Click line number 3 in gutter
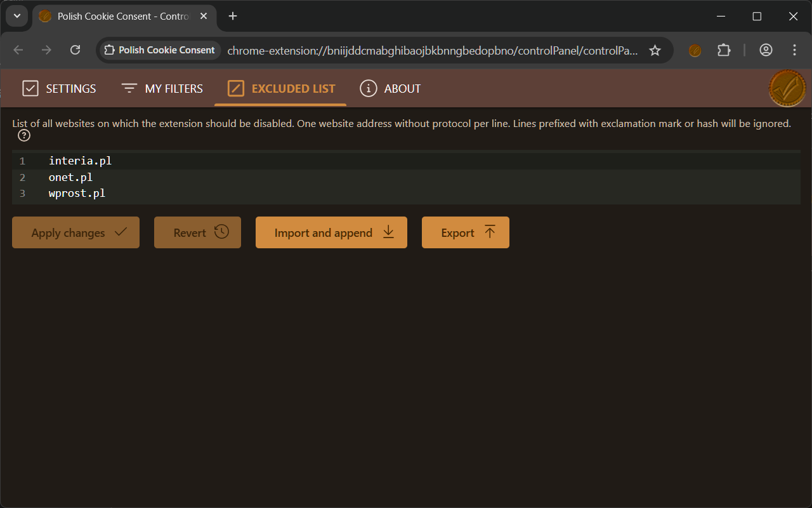 (22, 193)
